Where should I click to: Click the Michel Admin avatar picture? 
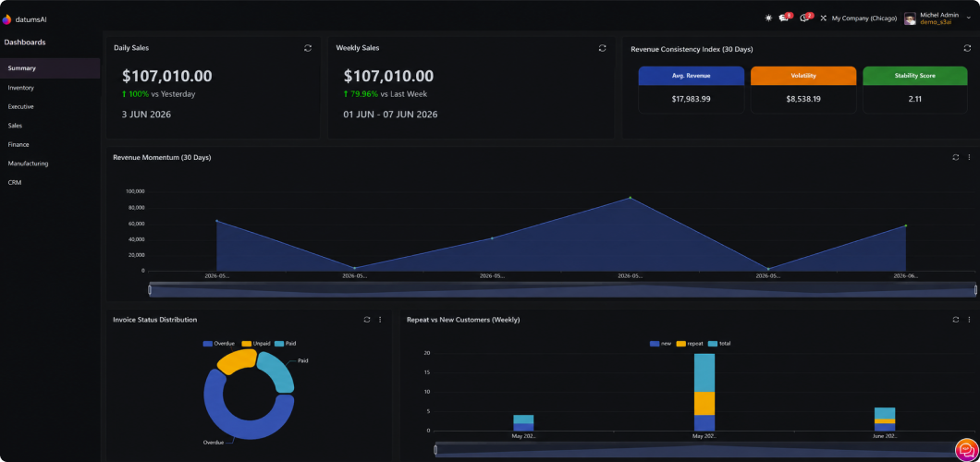coord(910,18)
